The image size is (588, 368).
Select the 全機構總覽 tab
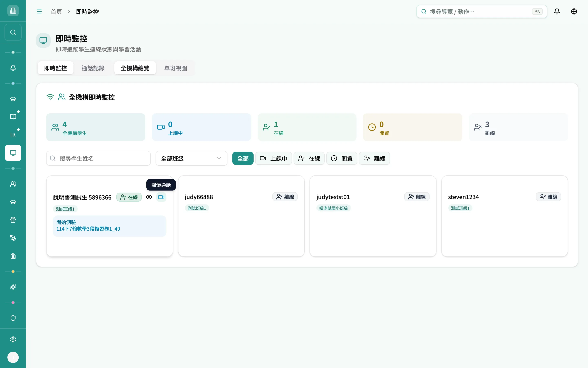pos(135,68)
